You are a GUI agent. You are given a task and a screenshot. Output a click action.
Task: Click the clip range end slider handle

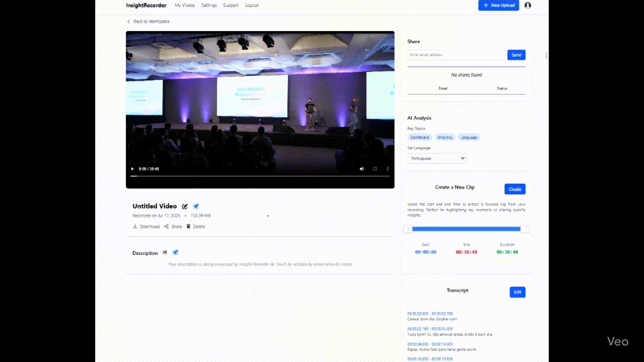524,229
